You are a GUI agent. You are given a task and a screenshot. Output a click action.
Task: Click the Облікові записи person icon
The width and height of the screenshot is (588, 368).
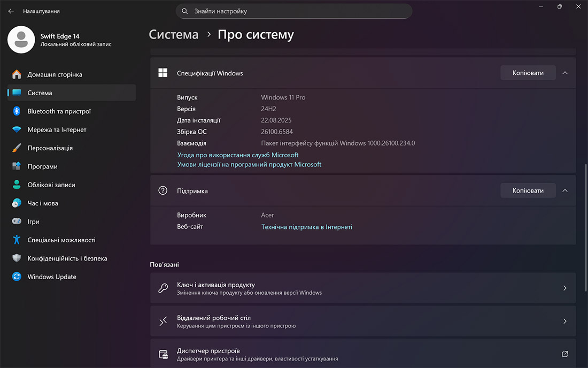pos(17,185)
